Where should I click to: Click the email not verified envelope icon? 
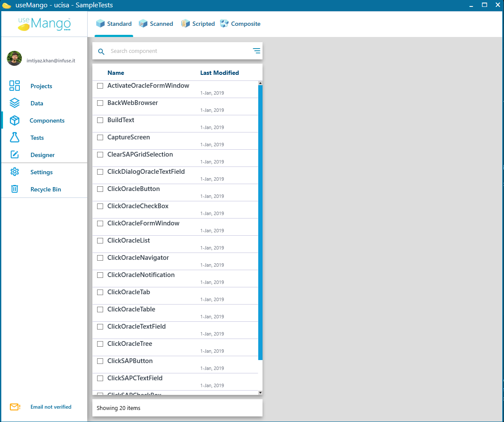click(15, 407)
